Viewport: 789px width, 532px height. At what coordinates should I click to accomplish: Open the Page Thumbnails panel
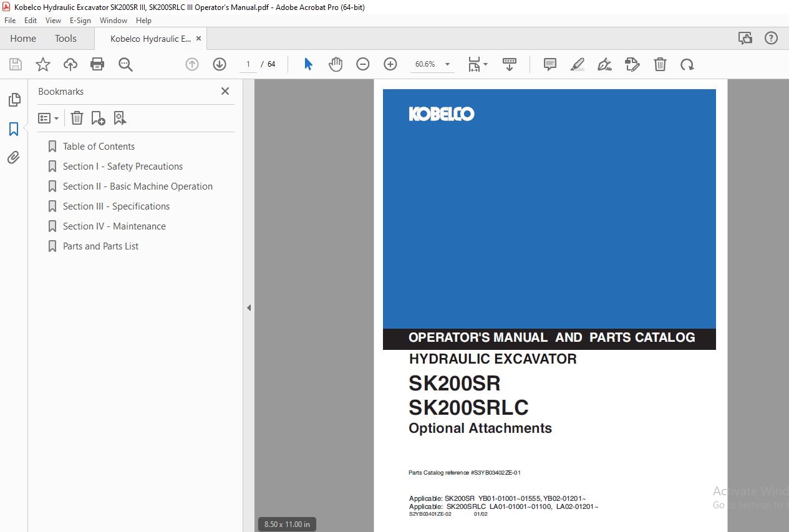coord(14,100)
